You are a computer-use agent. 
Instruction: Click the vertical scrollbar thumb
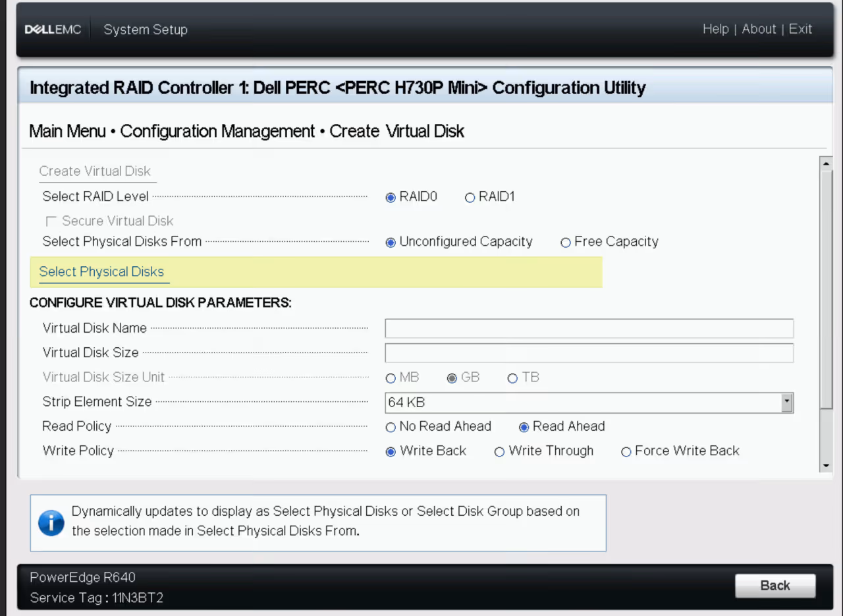[826, 289]
